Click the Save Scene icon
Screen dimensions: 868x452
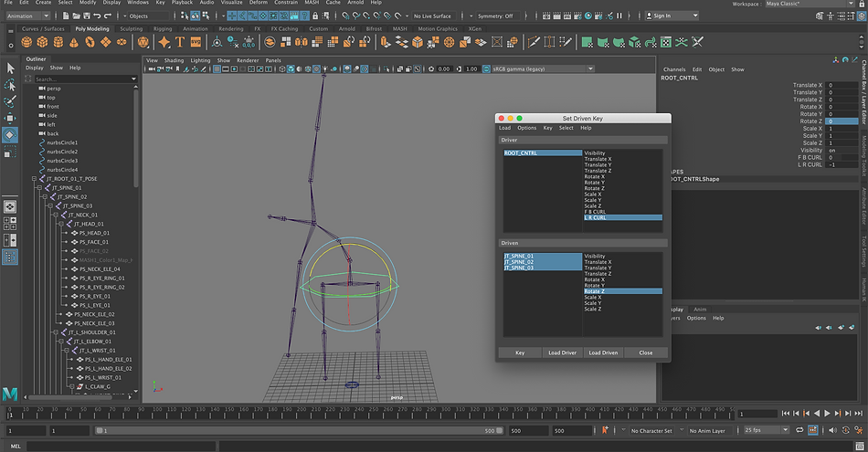(87, 16)
